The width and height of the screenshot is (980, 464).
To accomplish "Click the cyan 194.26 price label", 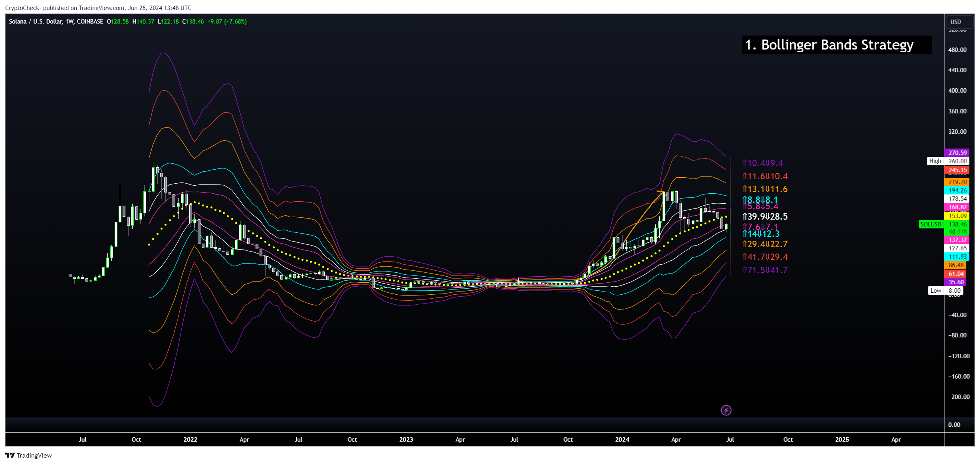I will click(957, 190).
